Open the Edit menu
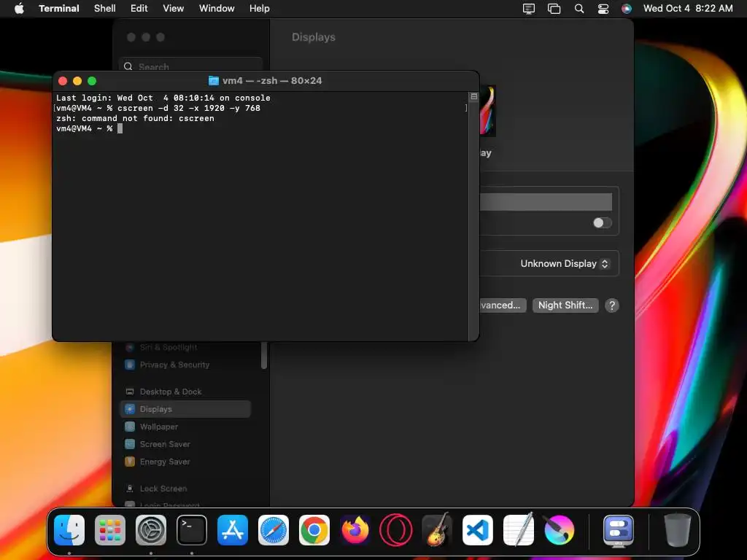The image size is (747, 560). pos(139,9)
